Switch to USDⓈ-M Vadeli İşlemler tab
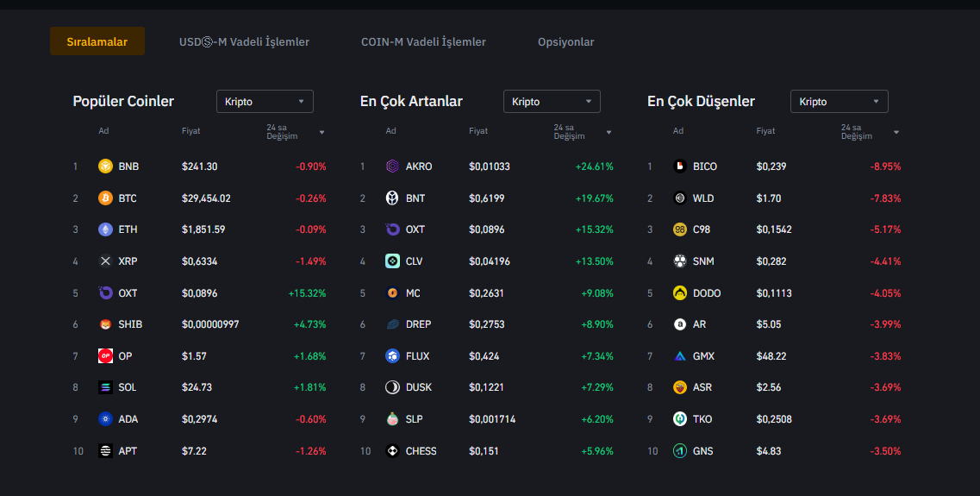 pos(244,42)
